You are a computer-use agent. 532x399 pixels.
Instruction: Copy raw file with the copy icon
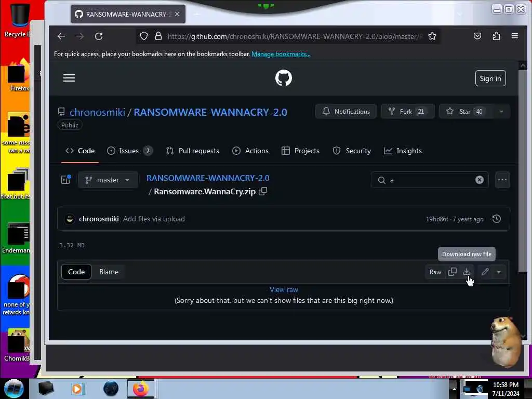pos(453,272)
